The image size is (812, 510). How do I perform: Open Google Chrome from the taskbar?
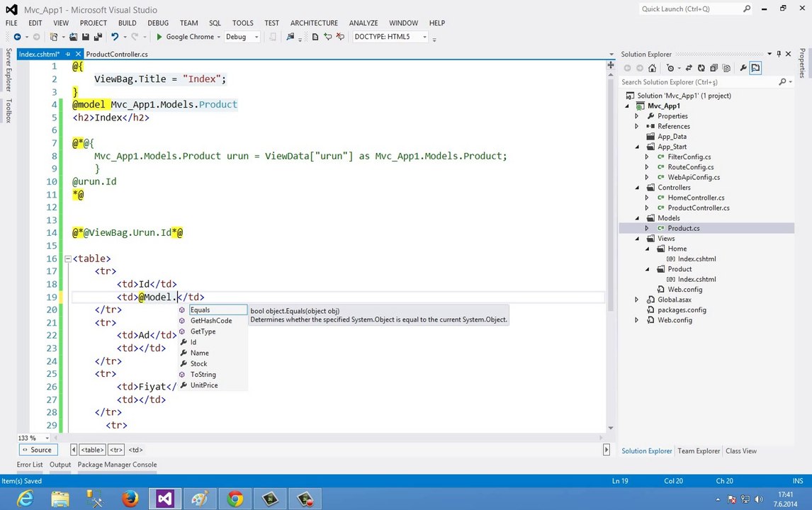coord(235,499)
